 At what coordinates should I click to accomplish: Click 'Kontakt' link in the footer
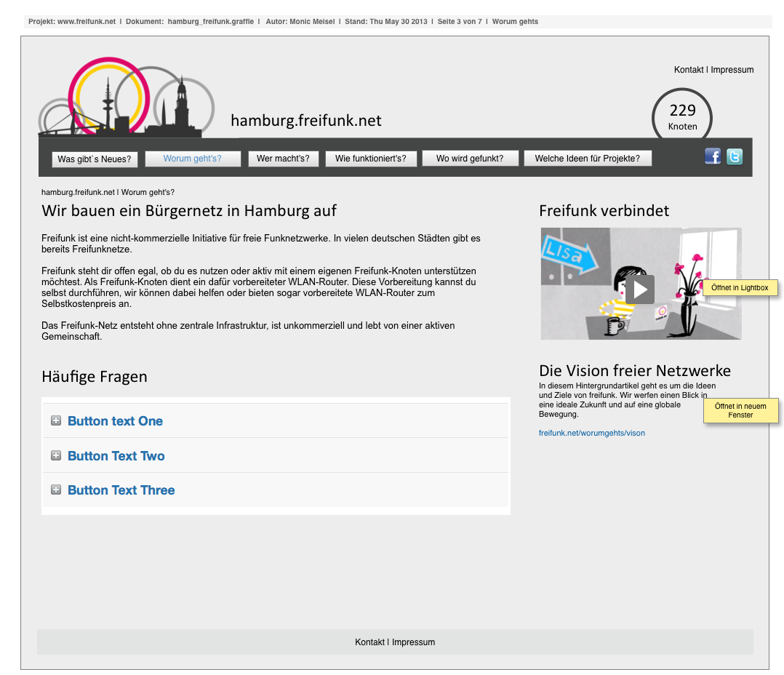coord(369,642)
